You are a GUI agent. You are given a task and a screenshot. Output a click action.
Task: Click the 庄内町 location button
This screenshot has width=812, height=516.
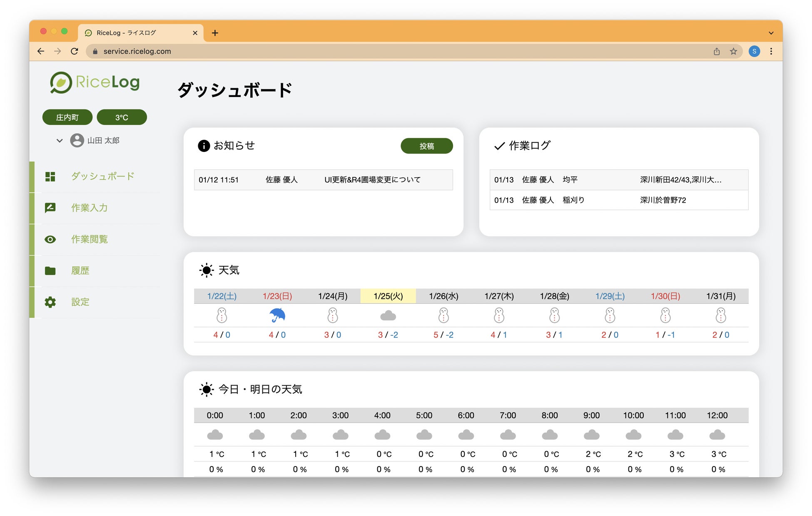click(x=67, y=117)
